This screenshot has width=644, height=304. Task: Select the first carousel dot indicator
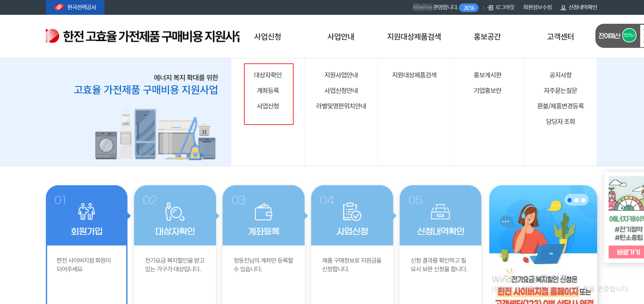pos(570,200)
